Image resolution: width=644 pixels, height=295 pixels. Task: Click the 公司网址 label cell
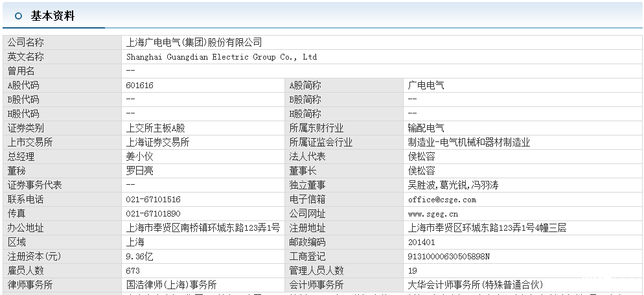(344, 214)
